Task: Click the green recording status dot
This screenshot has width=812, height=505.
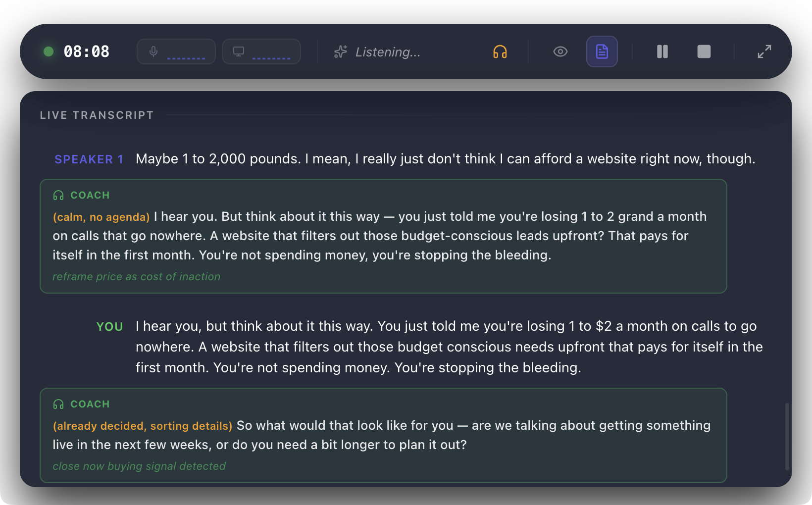Action: tap(49, 51)
